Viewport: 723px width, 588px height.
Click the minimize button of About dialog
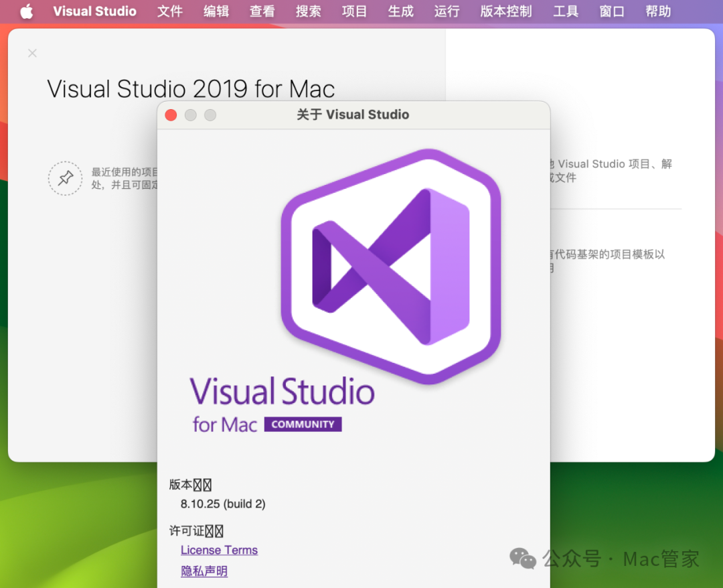coord(190,115)
